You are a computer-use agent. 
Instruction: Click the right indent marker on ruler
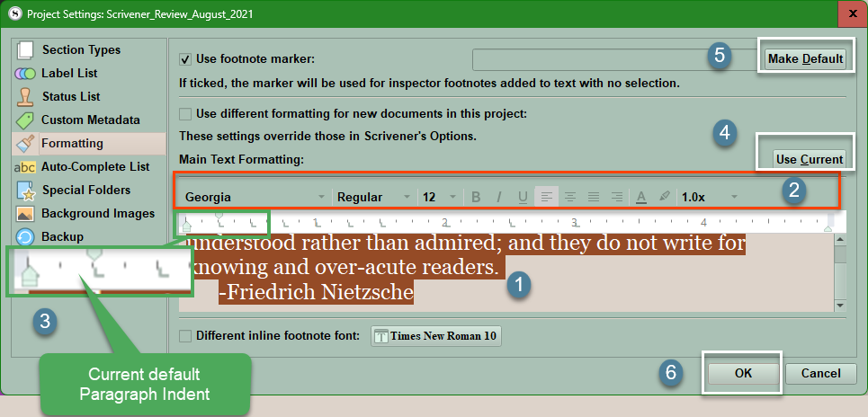(828, 228)
